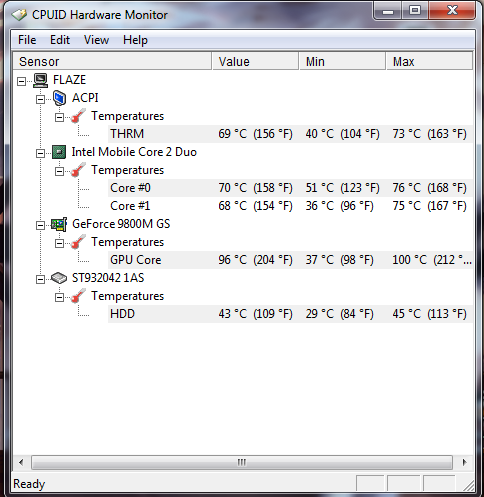Click THRM min value 40 °C

point(342,134)
